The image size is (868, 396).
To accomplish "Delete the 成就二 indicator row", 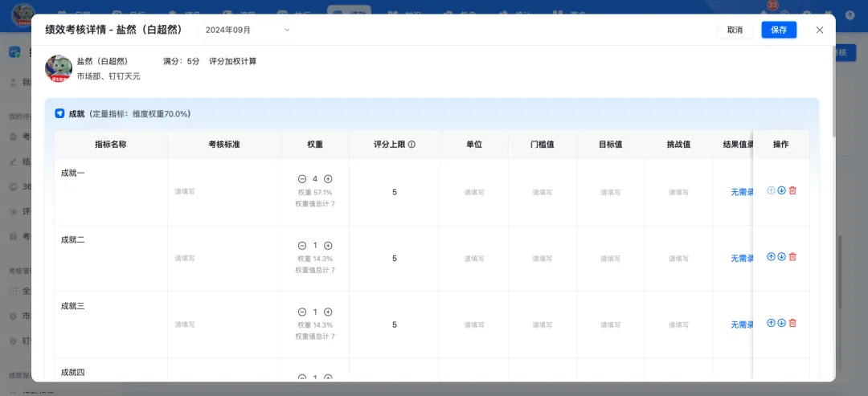I will (792, 256).
